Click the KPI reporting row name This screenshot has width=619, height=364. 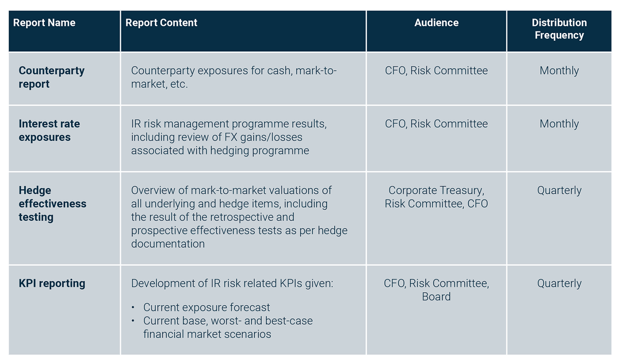52,284
